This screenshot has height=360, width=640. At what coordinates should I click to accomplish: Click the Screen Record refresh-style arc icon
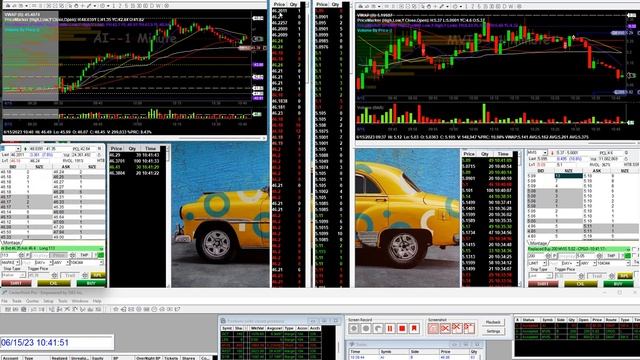pyautogui.click(x=378, y=328)
